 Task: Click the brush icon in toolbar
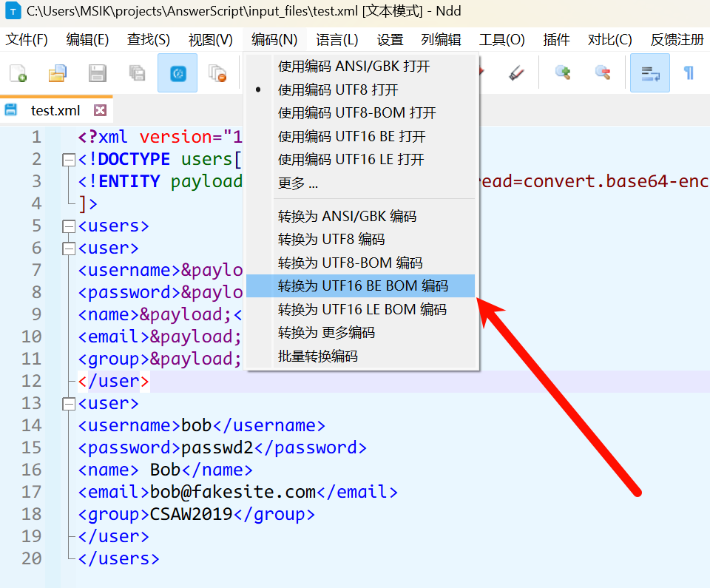[516, 72]
